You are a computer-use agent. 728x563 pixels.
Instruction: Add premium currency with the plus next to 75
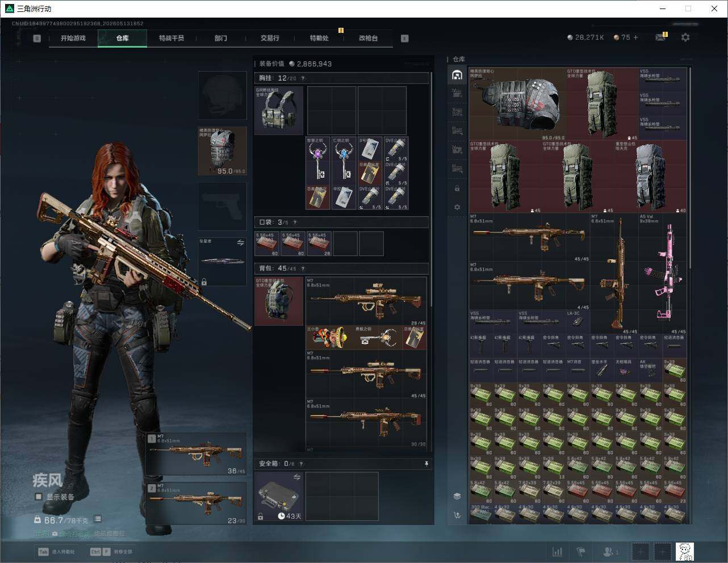click(635, 37)
